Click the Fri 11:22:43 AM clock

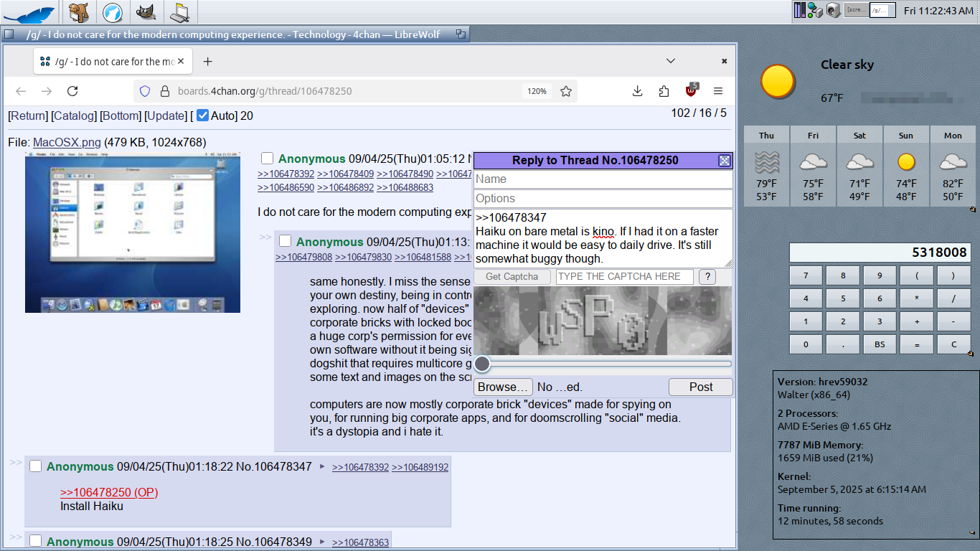tap(939, 11)
